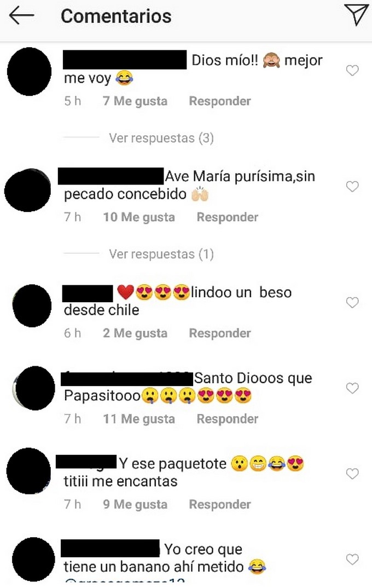Viewport: 372px width, 588px height.
Task: Go back with the left arrow icon
Action: click(x=21, y=16)
